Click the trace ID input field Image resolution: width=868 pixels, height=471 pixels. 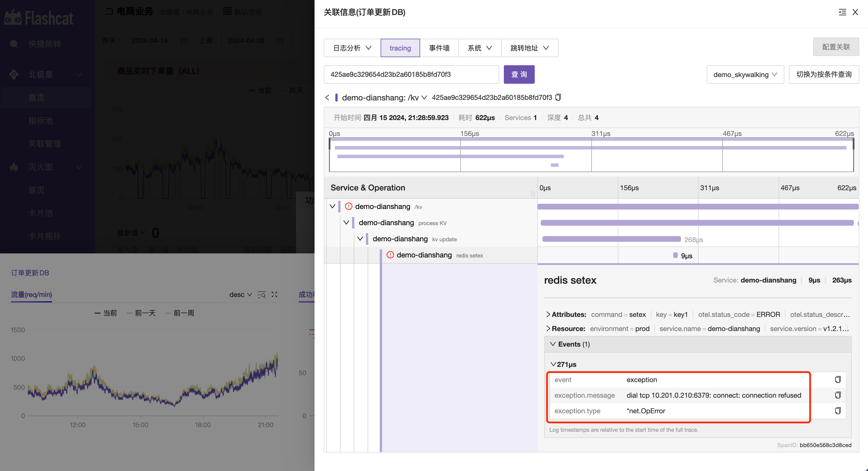412,74
